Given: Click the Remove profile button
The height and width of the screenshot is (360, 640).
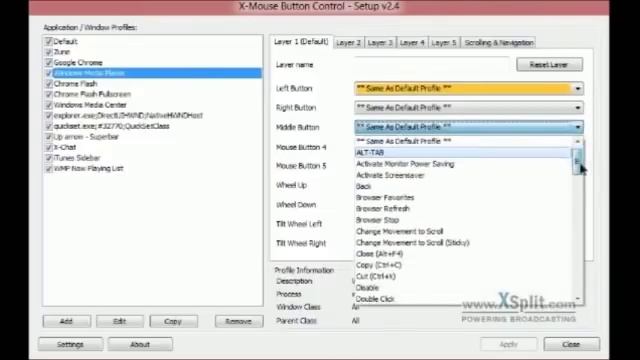Looking at the screenshot, I should [239, 321].
